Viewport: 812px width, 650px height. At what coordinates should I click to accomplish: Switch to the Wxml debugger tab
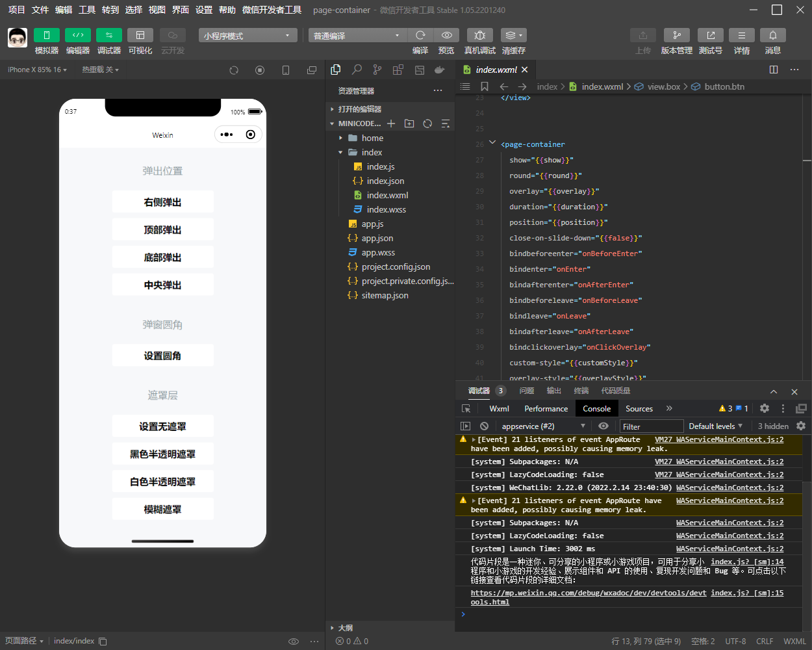click(x=499, y=408)
